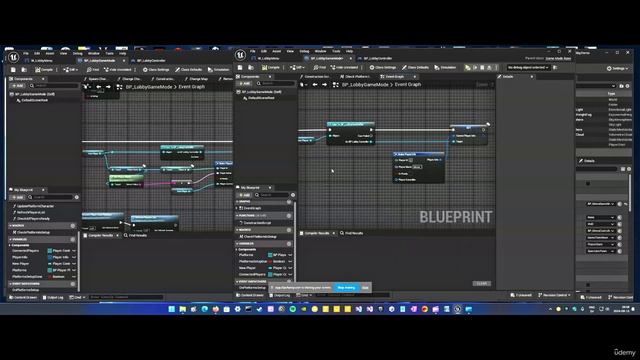Viewport: 640px width, 360px height.
Task: Click Find in right window toolbar
Action: (320, 67)
